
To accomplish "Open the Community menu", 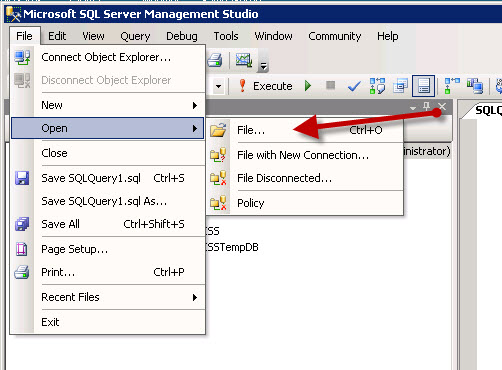I will pos(335,36).
